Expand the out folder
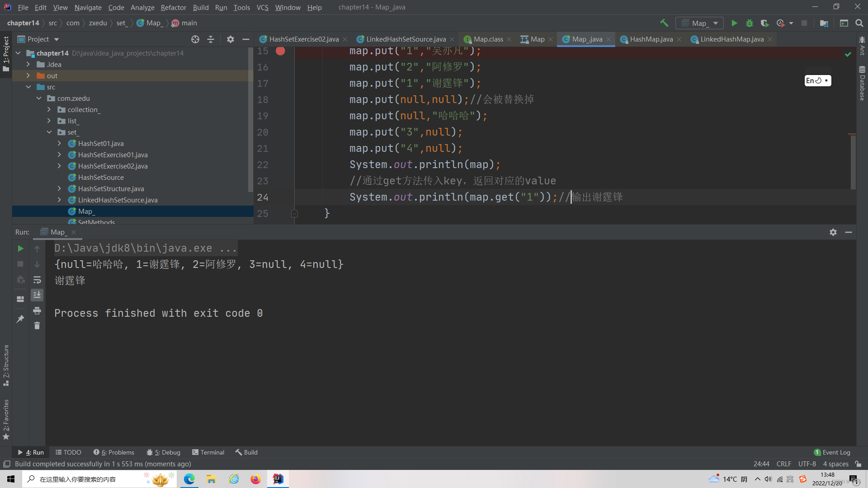868x488 pixels. pos(28,76)
